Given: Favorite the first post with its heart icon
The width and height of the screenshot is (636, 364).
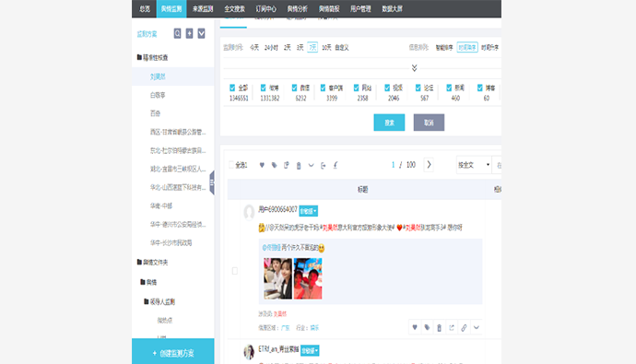Looking at the screenshot, I should (415, 327).
